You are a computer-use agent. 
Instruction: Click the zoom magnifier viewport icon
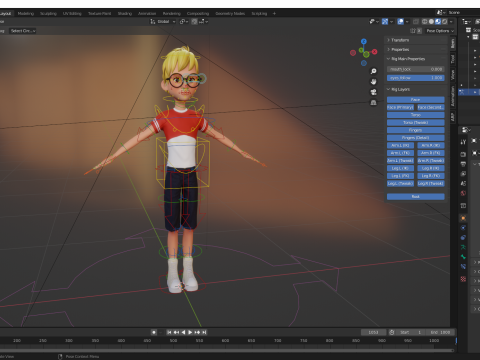point(373,71)
